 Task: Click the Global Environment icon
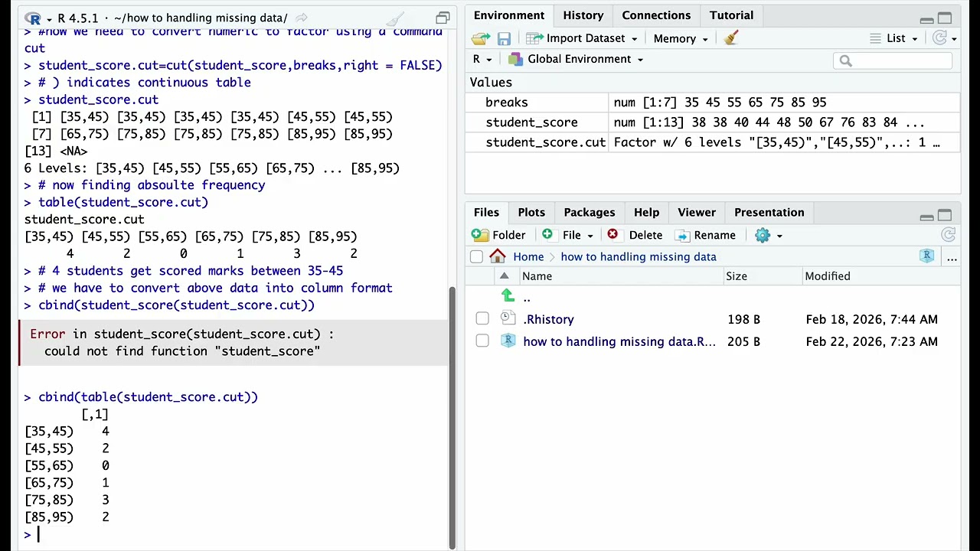515,59
